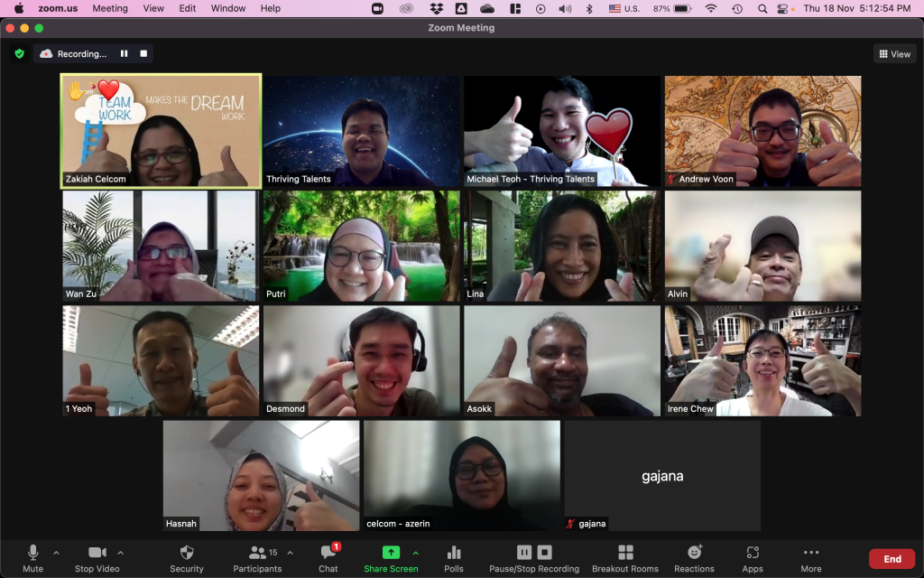Pause recording in the top recording indicator

click(x=125, y=54)
